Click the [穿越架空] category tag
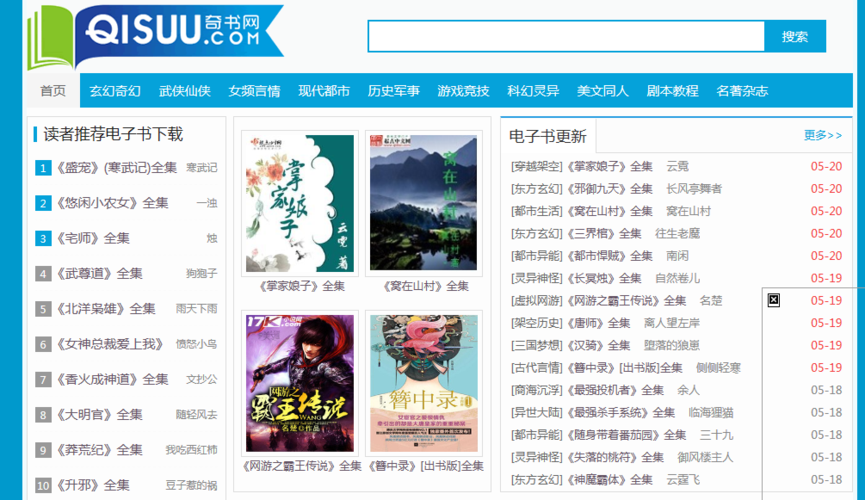 tap(537, 166)
